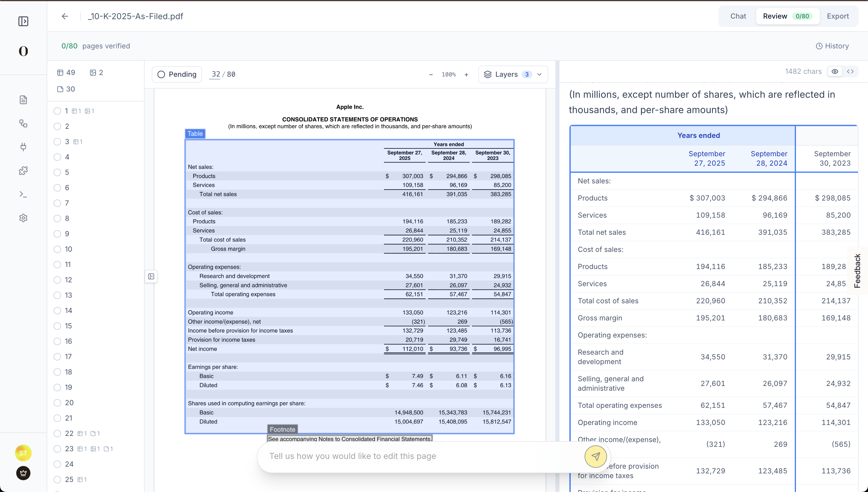The image size is (868, 492).
Task: Switch to code view with the code icon
Action: (x=851, y=71)
